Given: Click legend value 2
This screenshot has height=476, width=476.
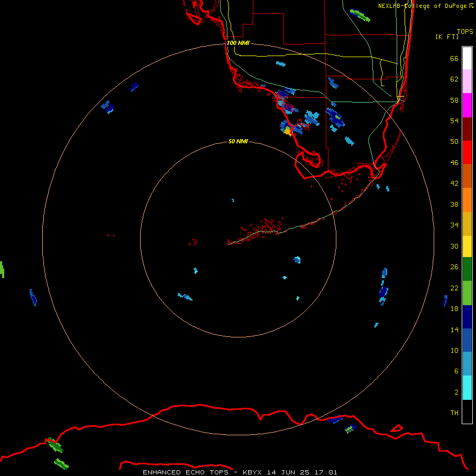Looking at the screenshot, I should click(x=456, y=392).
